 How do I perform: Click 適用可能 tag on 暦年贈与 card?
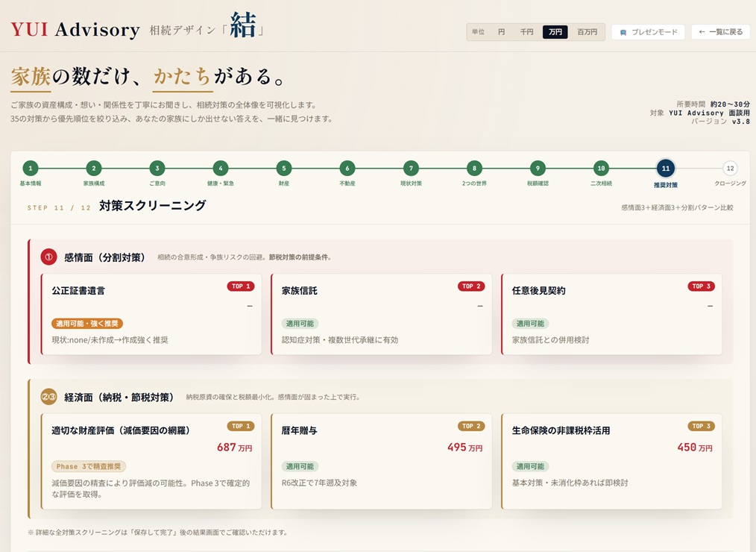click(x=300, y=467)
